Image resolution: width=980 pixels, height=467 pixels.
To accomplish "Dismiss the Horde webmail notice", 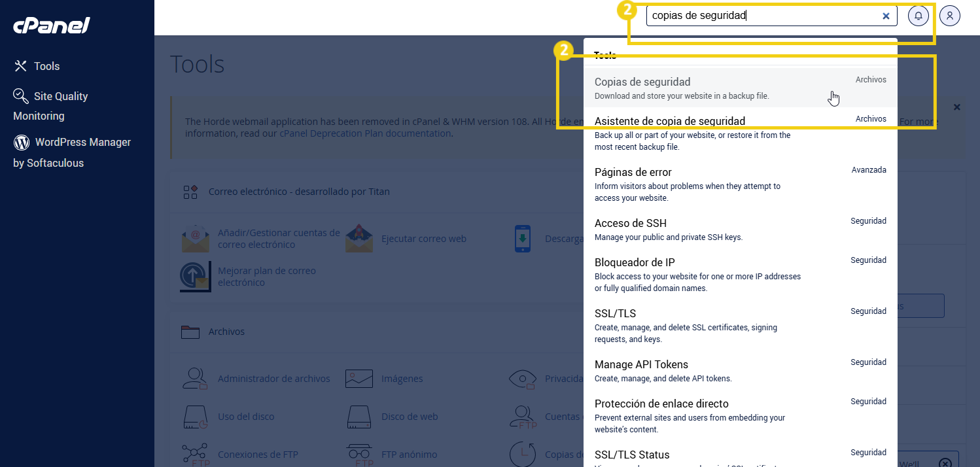I will [957, 107].
